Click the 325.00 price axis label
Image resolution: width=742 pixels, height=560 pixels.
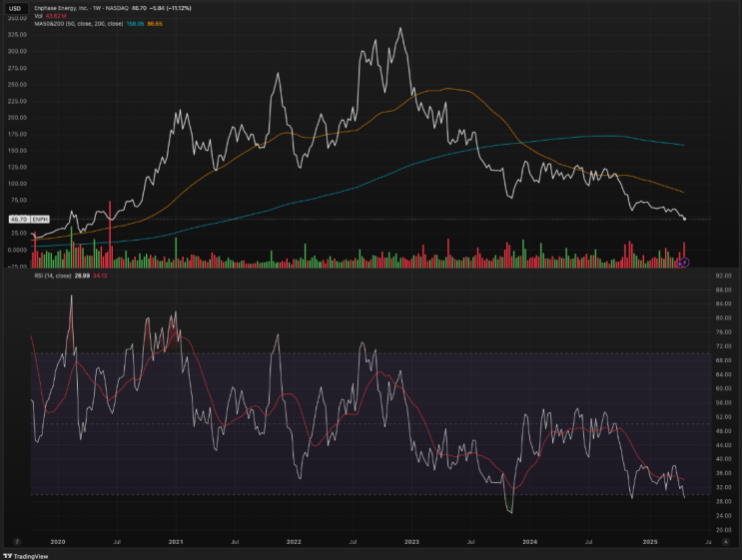tap(18, 35)
